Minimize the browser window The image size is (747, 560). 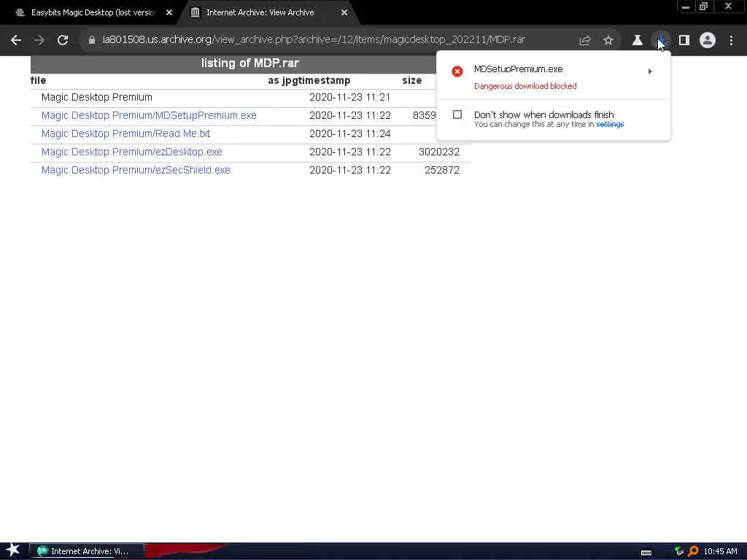point(685,7)
